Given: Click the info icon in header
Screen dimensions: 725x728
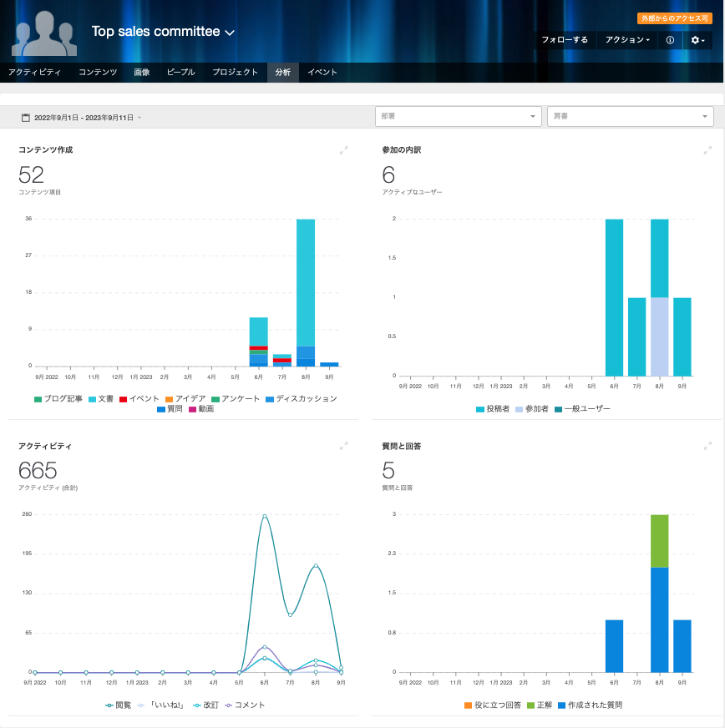Looking at the screenshot, I should pyautogui.click(x=670, y=40).
